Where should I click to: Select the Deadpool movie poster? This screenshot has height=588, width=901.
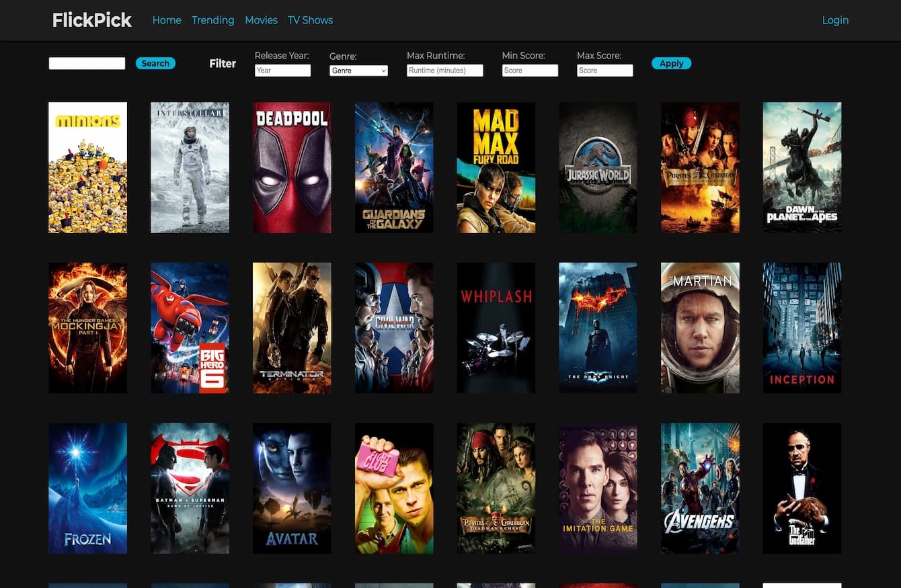(292, 167)
